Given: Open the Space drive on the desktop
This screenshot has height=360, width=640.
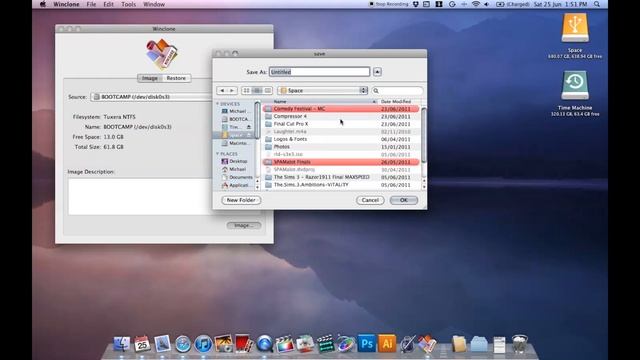Looking at the screenshot, I should (575, 28).
